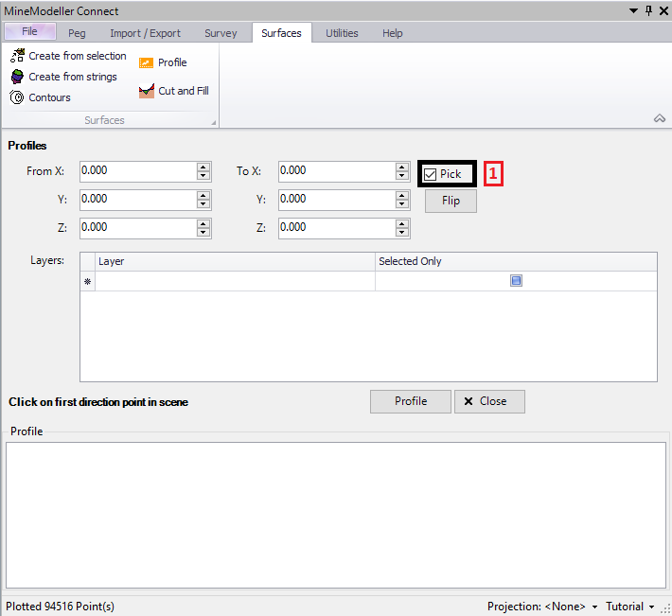Open the panel title bar dropdown arrow

point(633,10)
